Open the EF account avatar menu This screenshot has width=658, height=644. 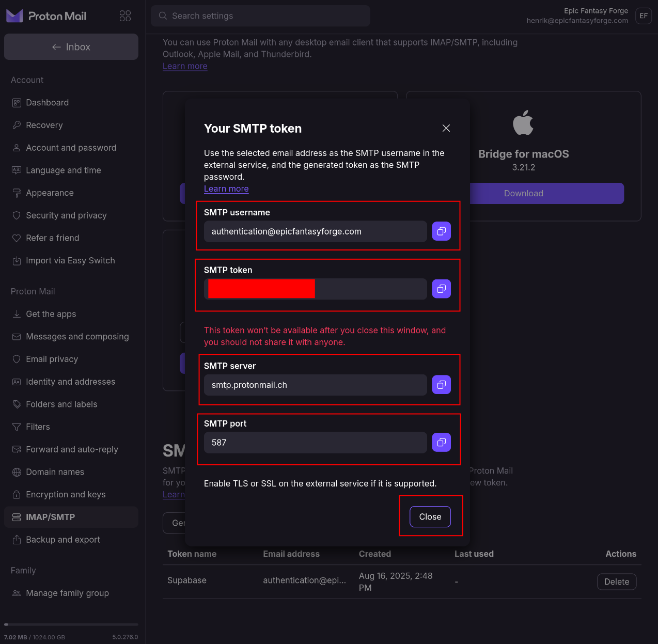click(643, 16)
